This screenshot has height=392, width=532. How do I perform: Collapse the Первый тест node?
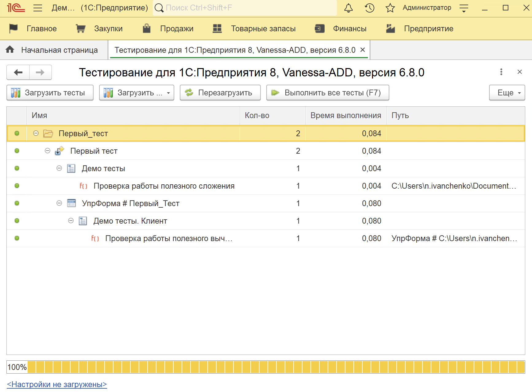click(48, 151)
